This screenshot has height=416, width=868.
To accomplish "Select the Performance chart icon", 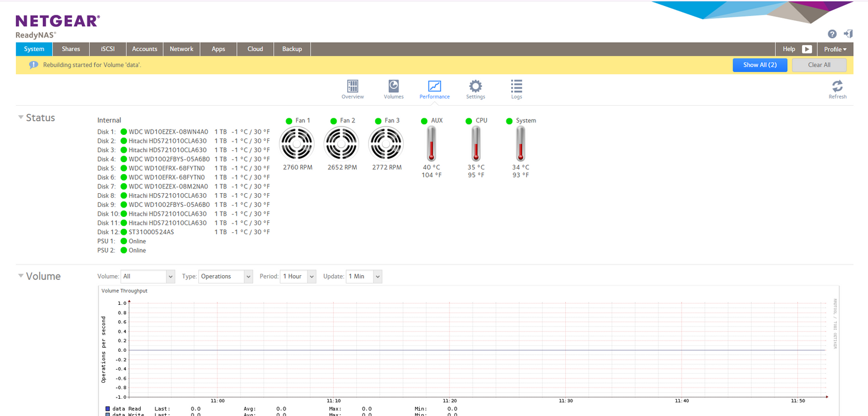I will point(435,86).
